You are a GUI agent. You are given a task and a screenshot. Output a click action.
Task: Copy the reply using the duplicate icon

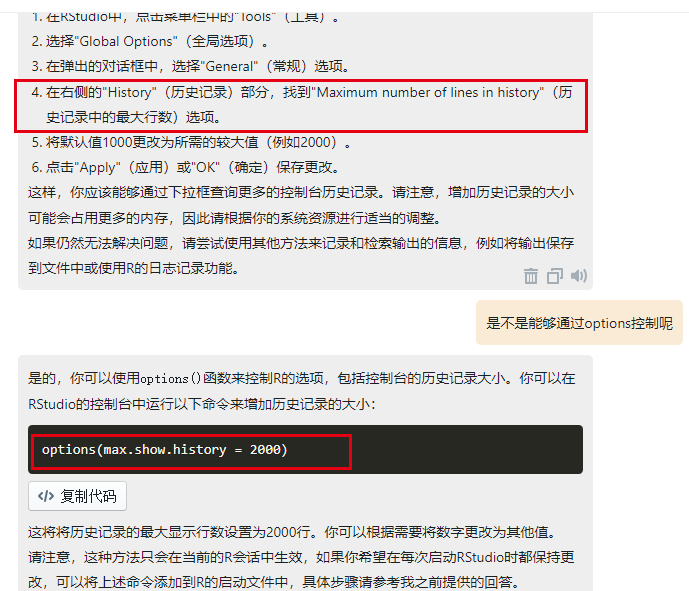(555, 276)
